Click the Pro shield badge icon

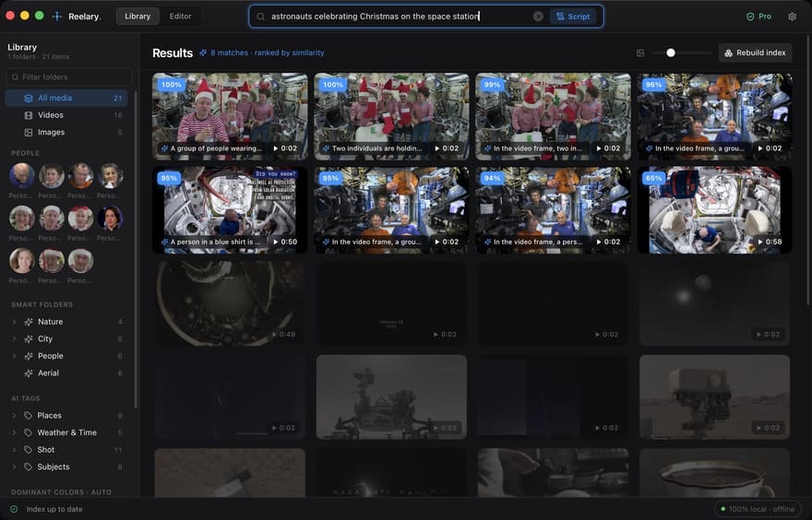click(x=750, y=17)
